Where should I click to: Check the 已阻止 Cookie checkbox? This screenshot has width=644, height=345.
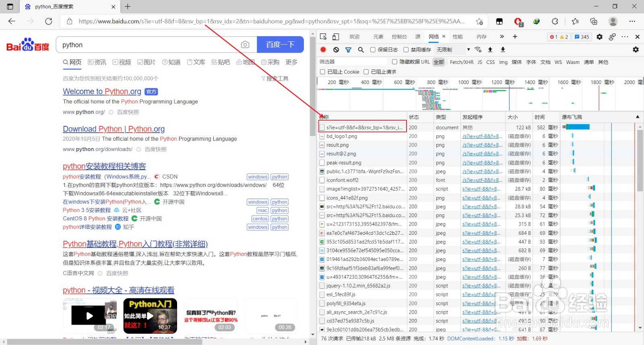(322, 72)
